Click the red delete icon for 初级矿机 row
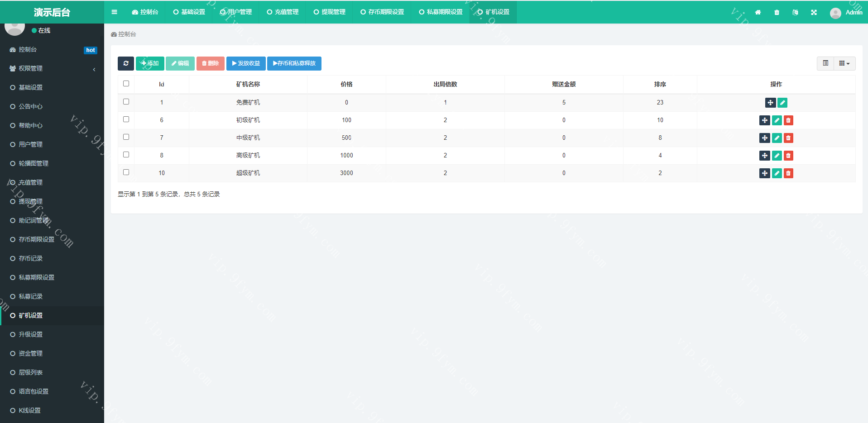This screenshot has width=868, height=423. pyautogui.click(x=788, y=120)
